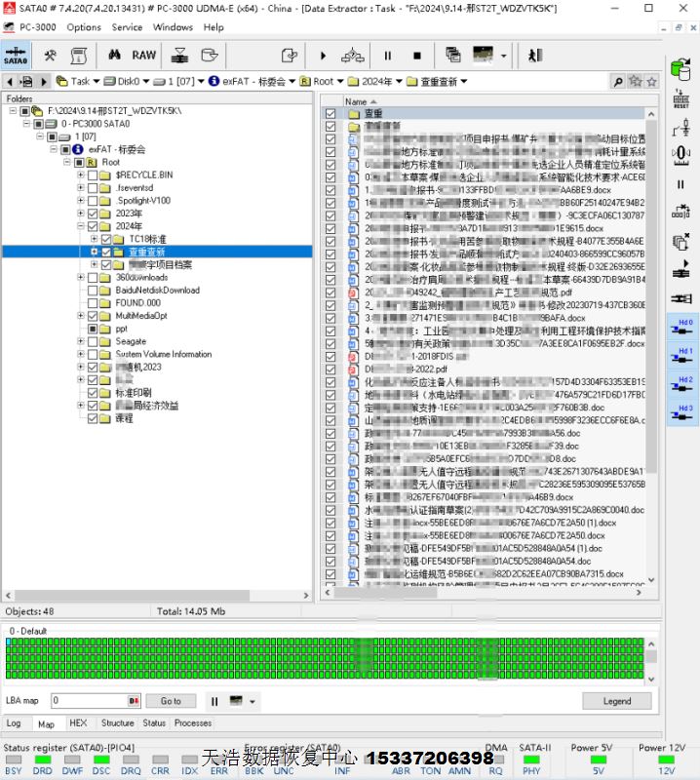Click the play/start arrow toolbar icon
This screenshot has height=780, width=700.
point(323,56)
